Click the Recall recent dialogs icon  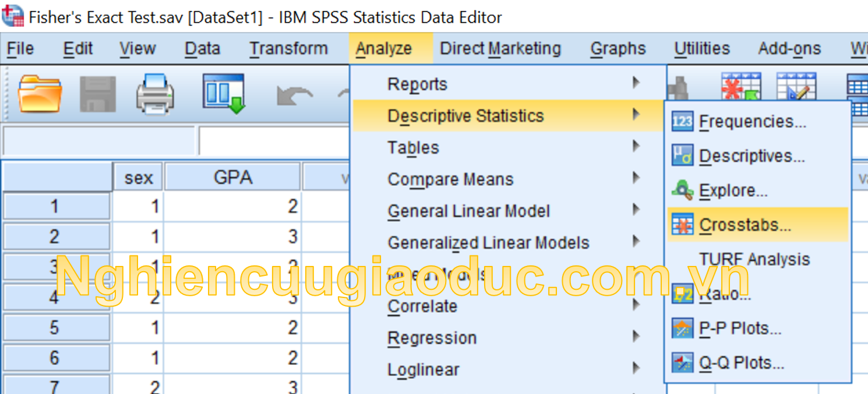224,93
